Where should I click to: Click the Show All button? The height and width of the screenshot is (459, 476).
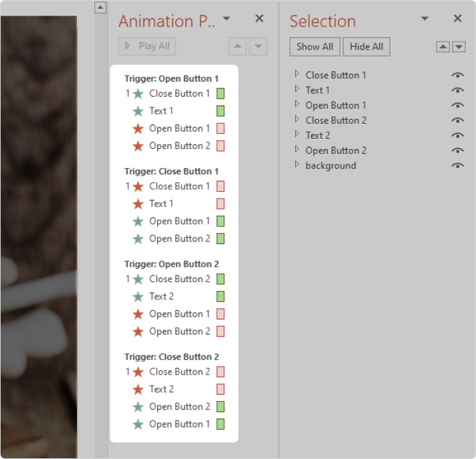click(315, 47)
